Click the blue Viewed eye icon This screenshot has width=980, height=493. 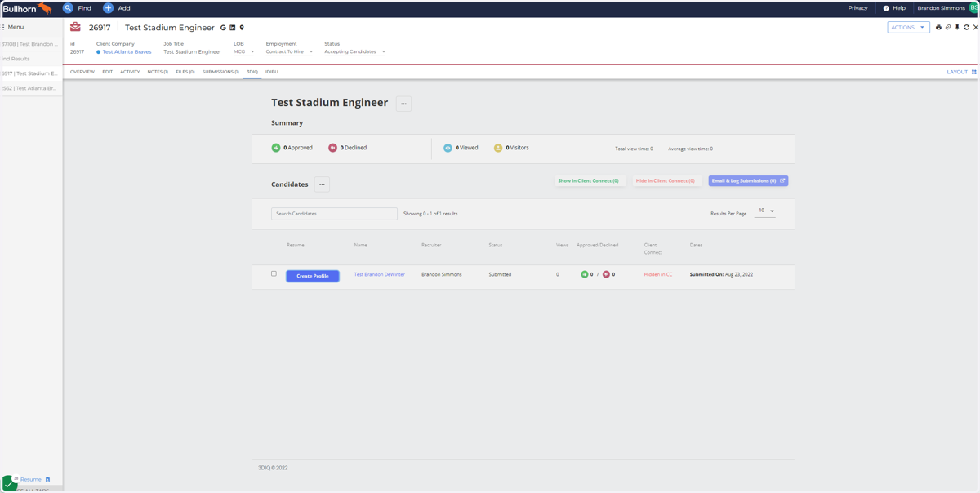point(448,148)
